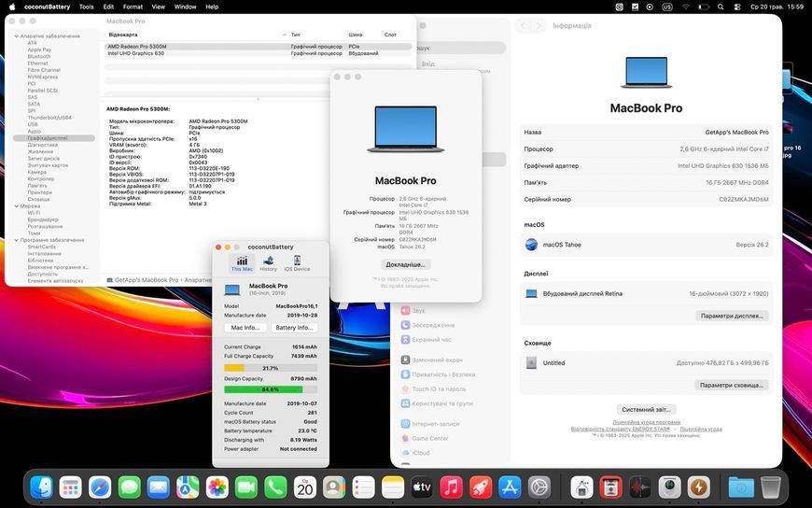Viewport: 812px width, 508px height.
Task: Click the battery status menu bar icon
Action: pyautogui.click(x=703, y=7)
